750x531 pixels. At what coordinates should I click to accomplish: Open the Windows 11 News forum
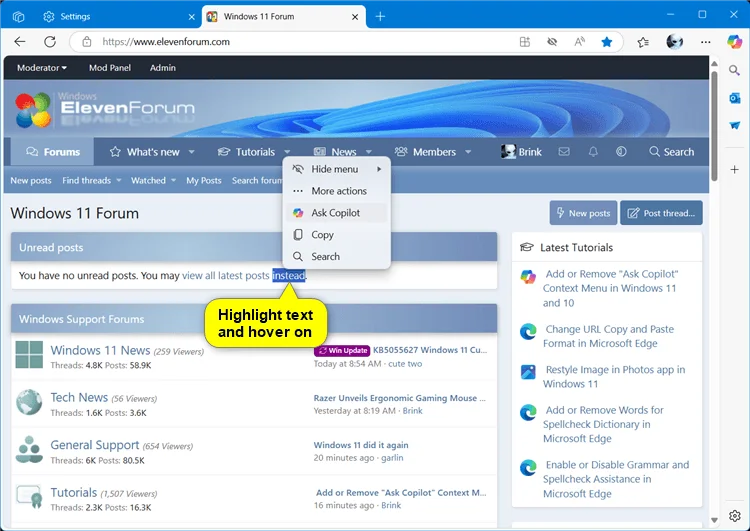[x=100, y=351]
